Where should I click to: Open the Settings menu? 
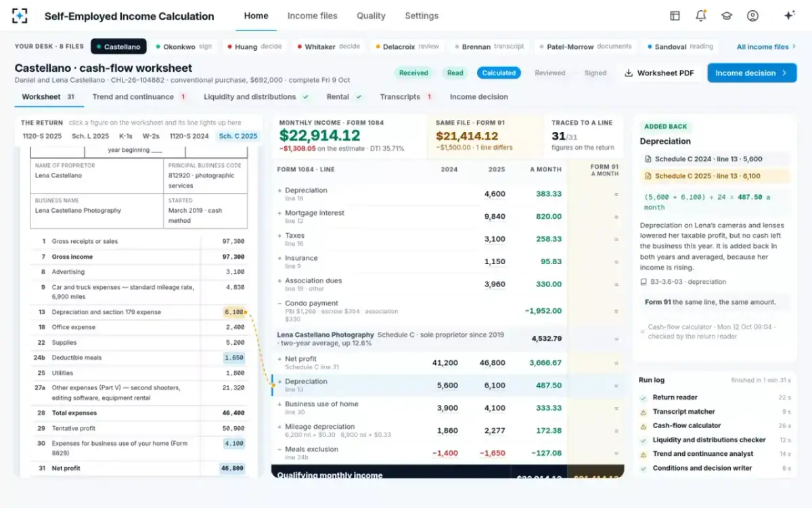[x=422, y=16]
